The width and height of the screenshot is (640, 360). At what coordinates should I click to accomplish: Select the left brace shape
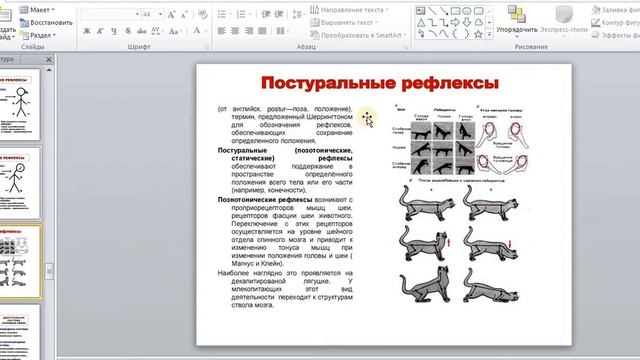pyautogui.click(x=455, y=35)
